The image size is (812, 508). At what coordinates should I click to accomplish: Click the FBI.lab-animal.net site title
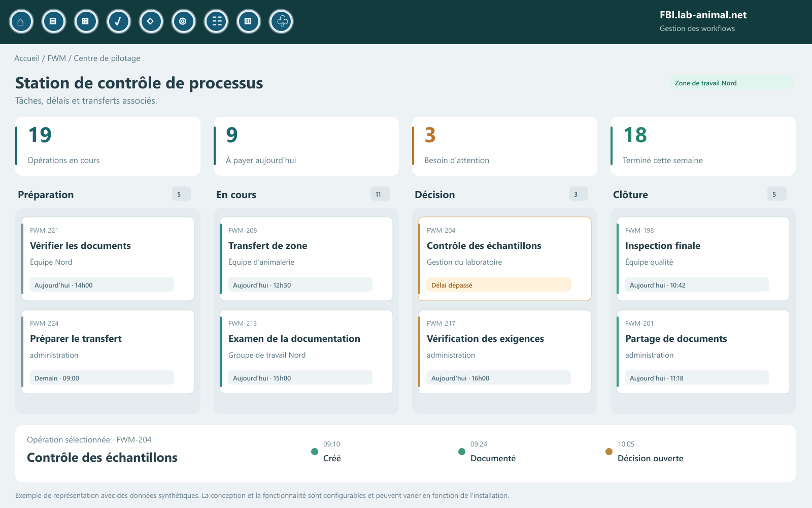click(703, 15)
